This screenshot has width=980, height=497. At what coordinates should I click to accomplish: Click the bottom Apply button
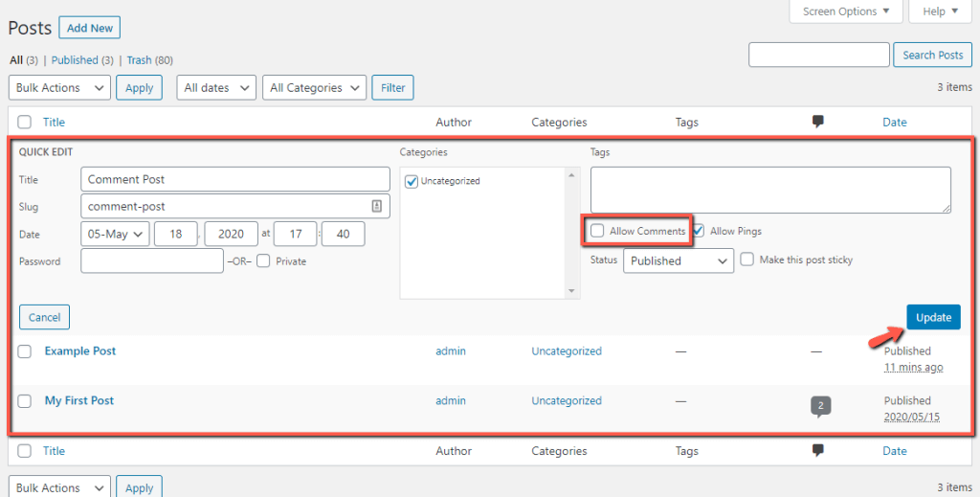[139, 487]
